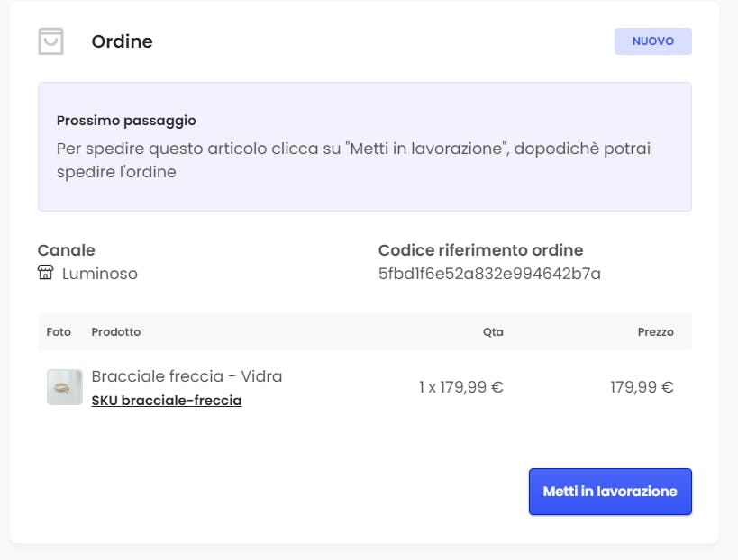738x560 pixels.
Task: Open the bracelet product thumbnail photo
Action: (x=65, y=387)
